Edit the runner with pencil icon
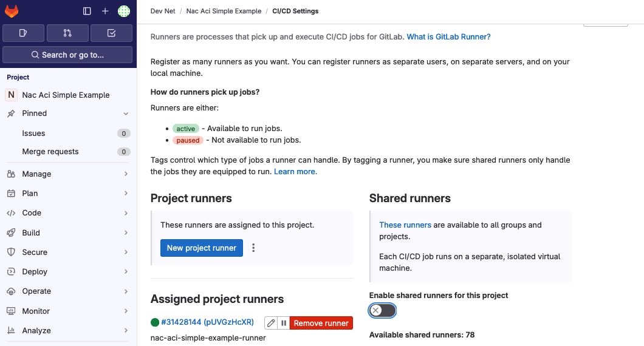Viewport: 644px width, 346px height. tap(270, 323)
